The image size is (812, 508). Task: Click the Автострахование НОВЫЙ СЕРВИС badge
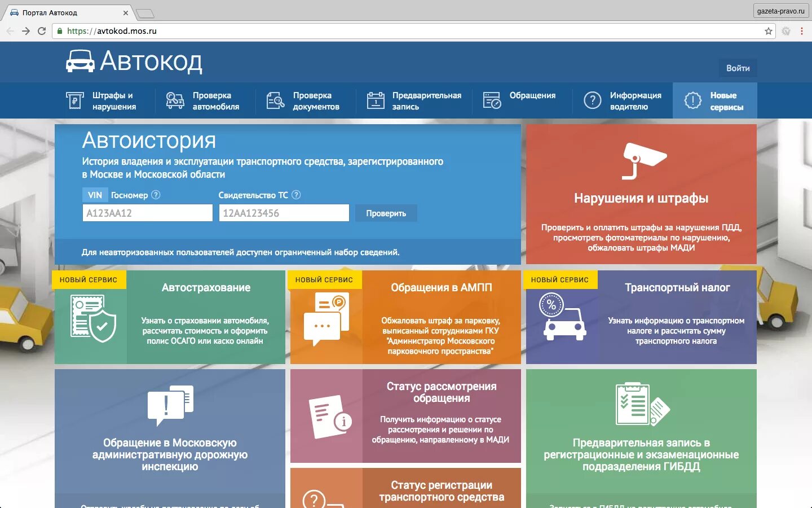pyautogui.click(x=89, y=279)
